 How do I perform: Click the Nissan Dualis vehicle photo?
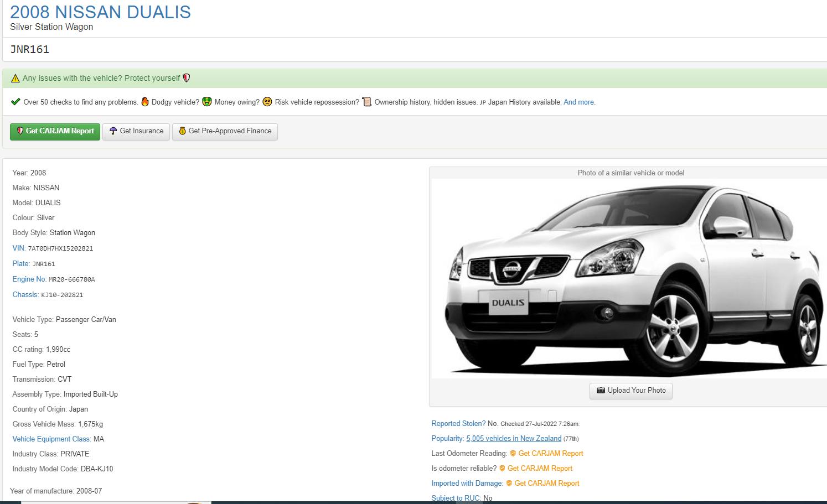[x=629, y=279]
